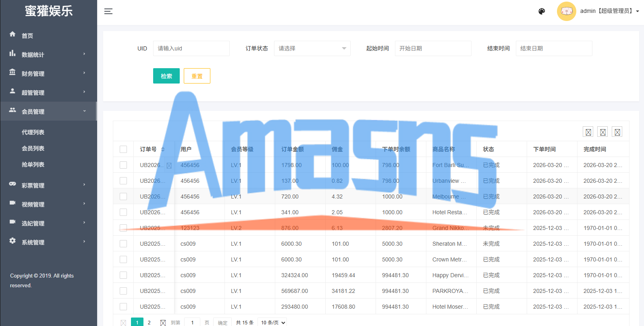The image size is (644, 326).
Task: Check the row for Fort Barli Su… order
Action: pyautogui.click(x=123, y=165)
